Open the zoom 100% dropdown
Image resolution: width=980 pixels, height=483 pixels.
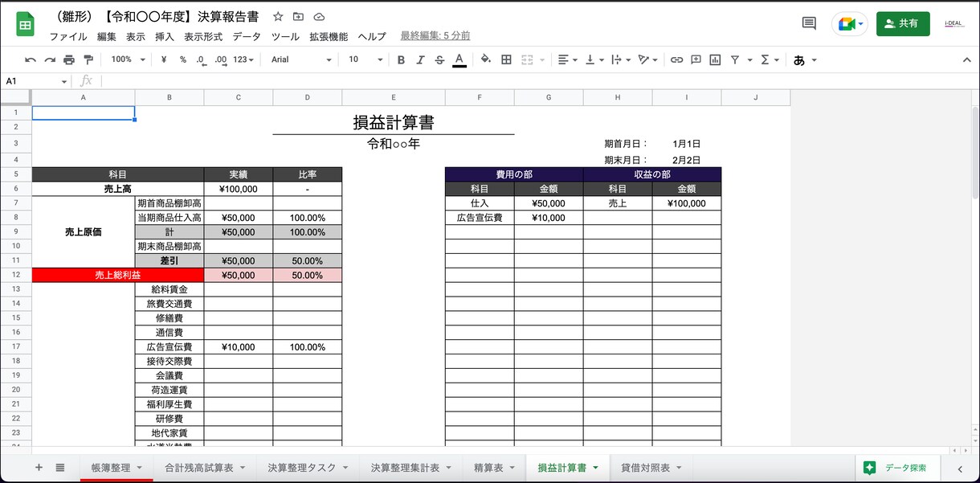129,59
